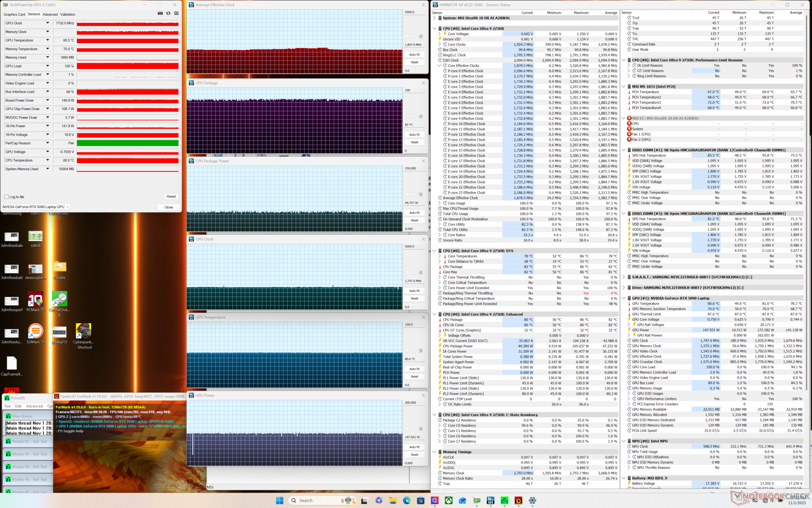Click the GPU-Z refresh icon
The width and height of the screenshot is (812, 508).
168,14
